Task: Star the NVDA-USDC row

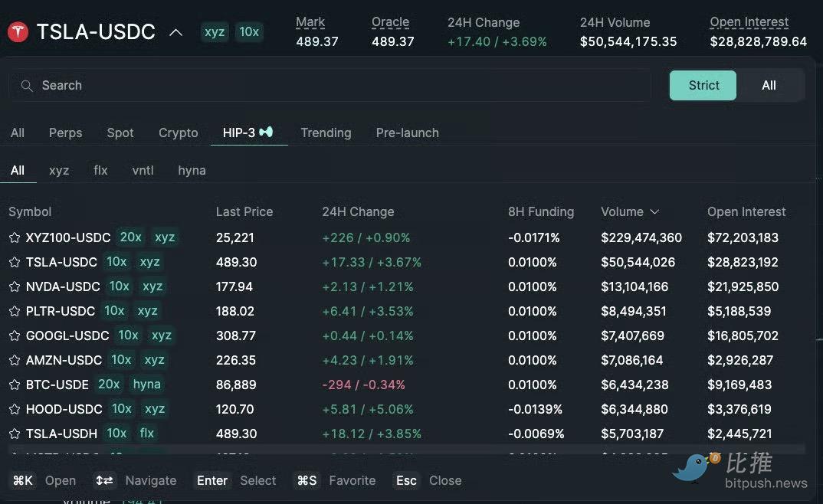Action: pyautogui.click(x=14, y=287)
